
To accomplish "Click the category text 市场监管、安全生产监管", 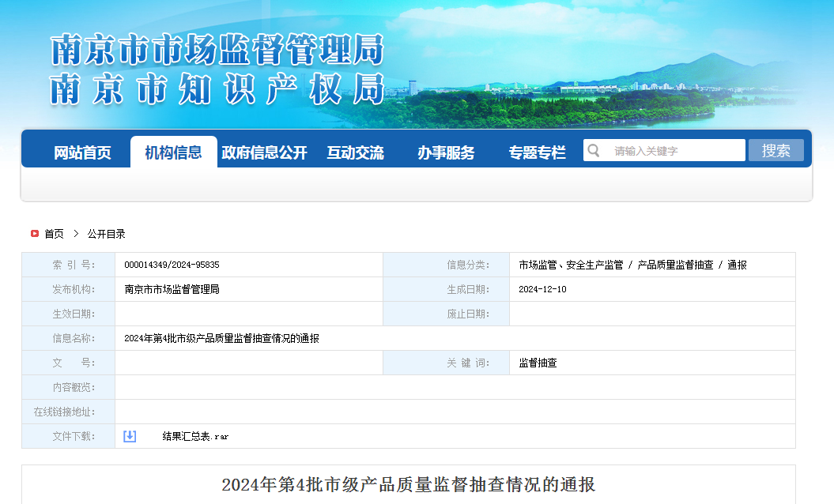I will pos(571,265).
